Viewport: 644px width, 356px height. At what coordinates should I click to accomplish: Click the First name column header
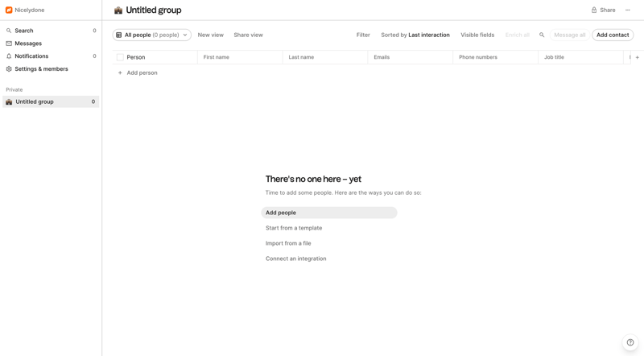[240, 57]
